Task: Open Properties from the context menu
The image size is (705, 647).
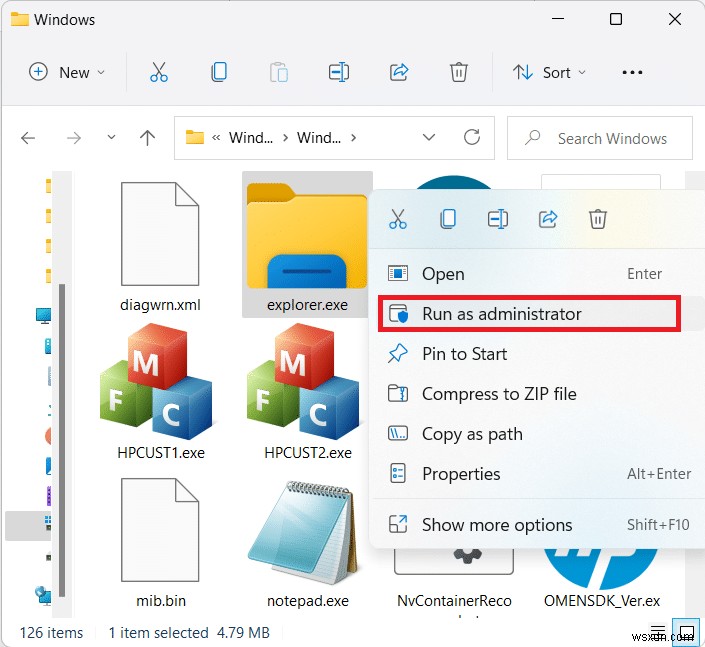Action: tap(537, 474)
